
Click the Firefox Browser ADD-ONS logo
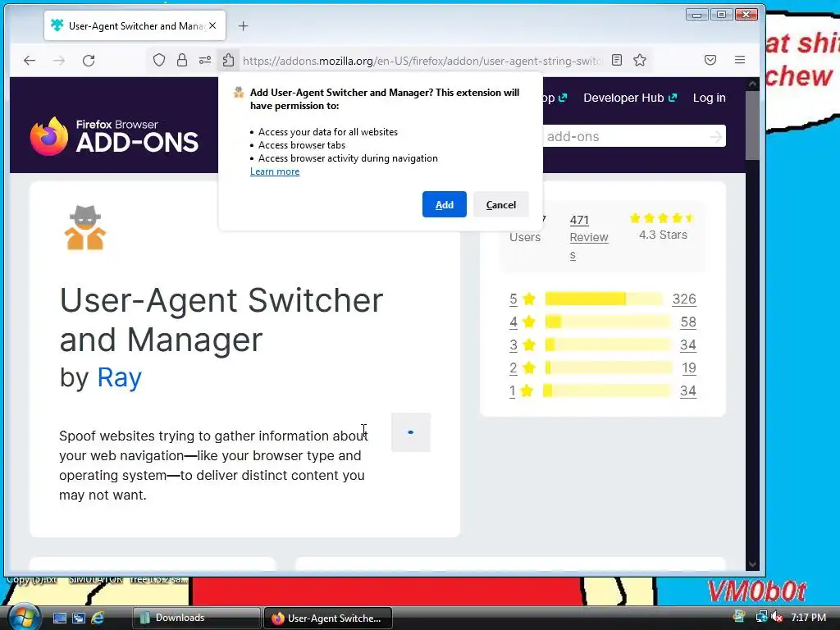pos(114,136)
